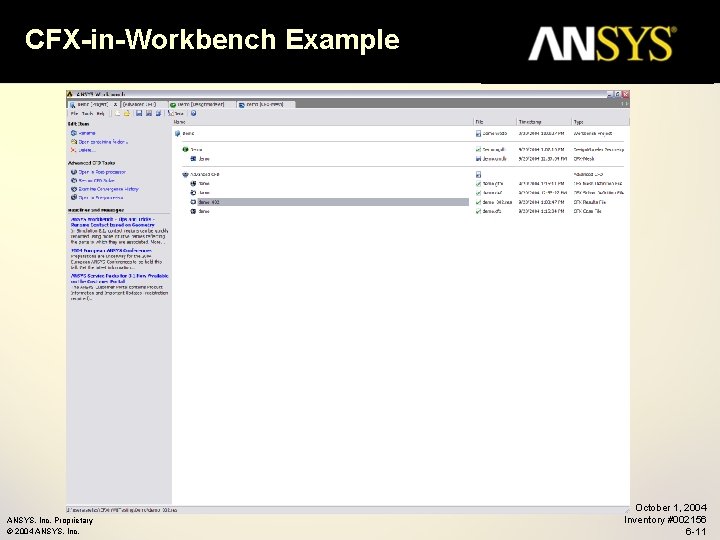Click checkmark beside CFX Results File
The width and height of the screenshot is (720, 540).
click(478, 202)
